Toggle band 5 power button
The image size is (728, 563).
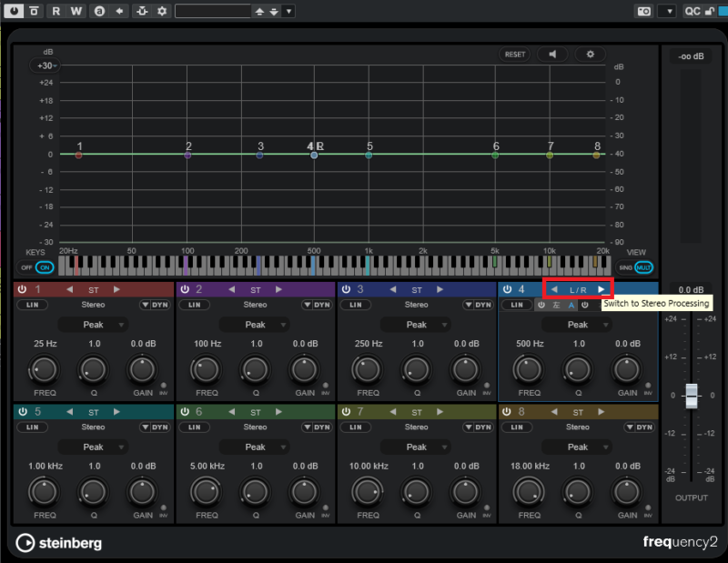click(22, 412)
